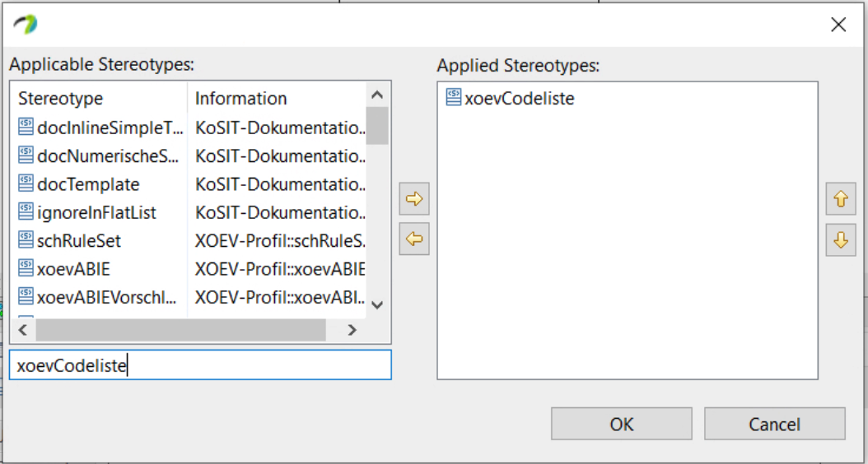Select the xoevABIE stereotype
868x464 pixels.
click(x=189, y=269)
